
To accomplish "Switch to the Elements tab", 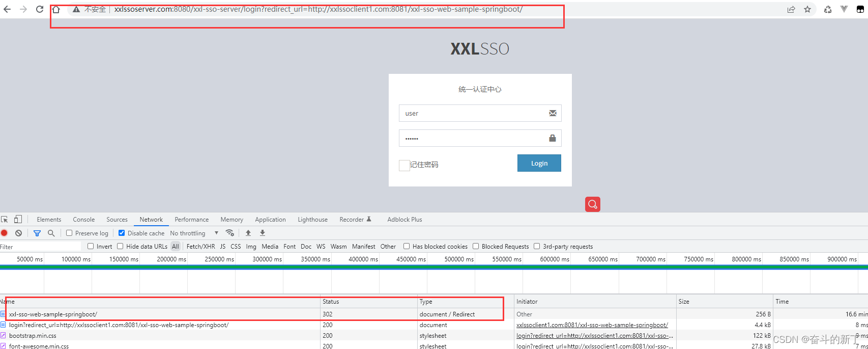I will click(49, 220).
